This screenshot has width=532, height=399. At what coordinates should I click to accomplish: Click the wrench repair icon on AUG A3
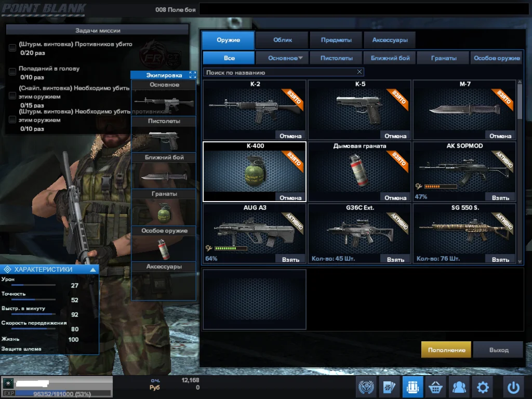click(x=209, y=248)
